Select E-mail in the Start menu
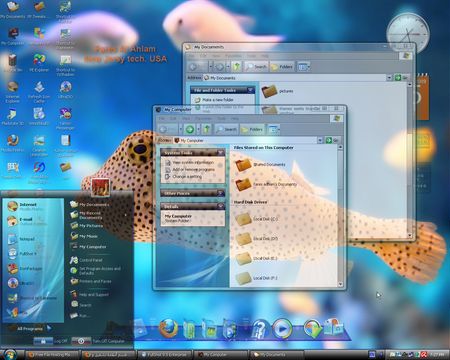The image size is (450, 360). [33, 221]
